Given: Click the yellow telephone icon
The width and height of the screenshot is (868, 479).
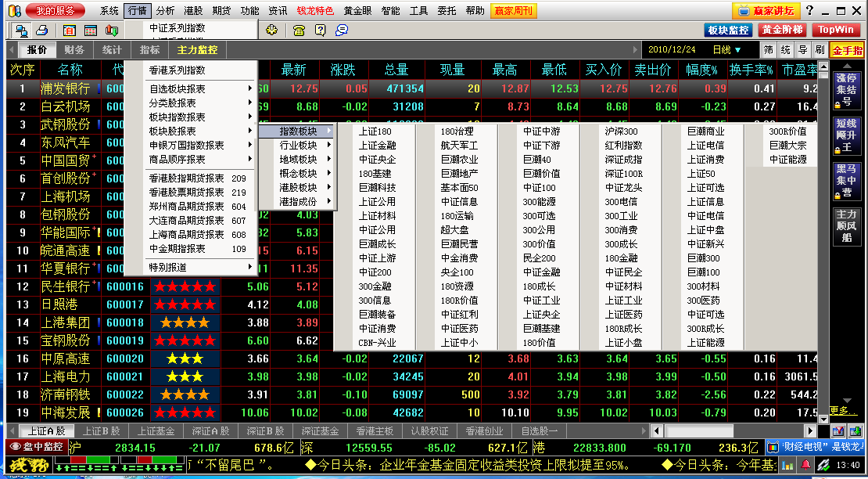Looking at the screenshot, I should click(x=299, y=30).
